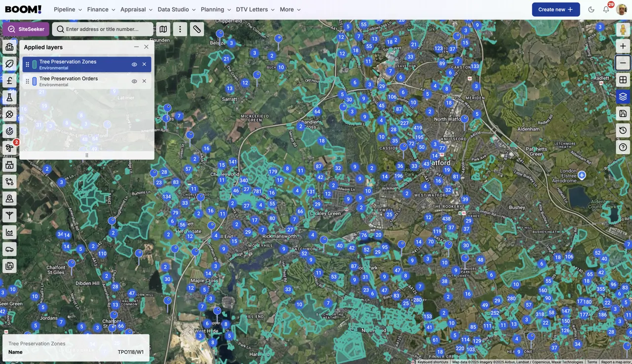Open the tree layers icon with badge

point(9,148)
